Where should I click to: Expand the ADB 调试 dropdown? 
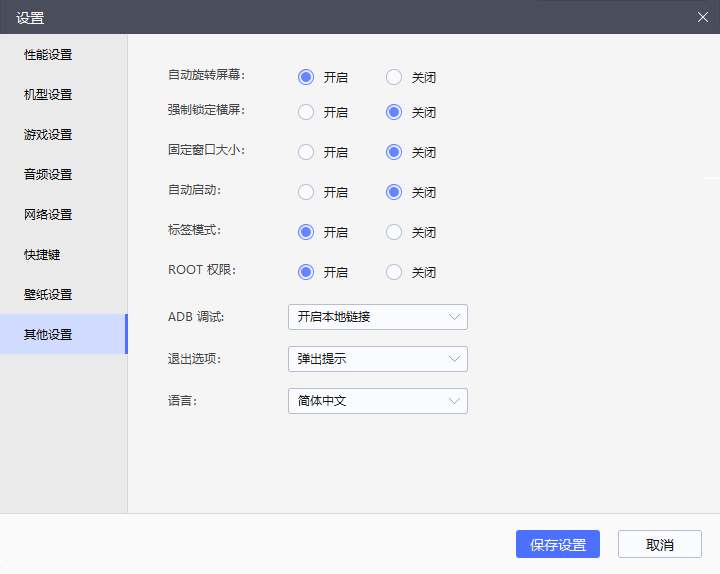point(377,317)
